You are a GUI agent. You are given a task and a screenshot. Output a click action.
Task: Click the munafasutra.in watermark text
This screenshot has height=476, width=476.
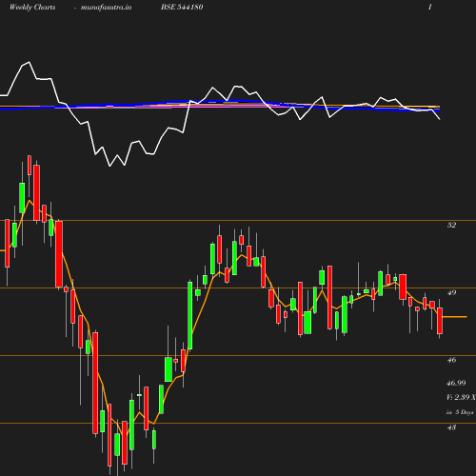pos(106,8)
